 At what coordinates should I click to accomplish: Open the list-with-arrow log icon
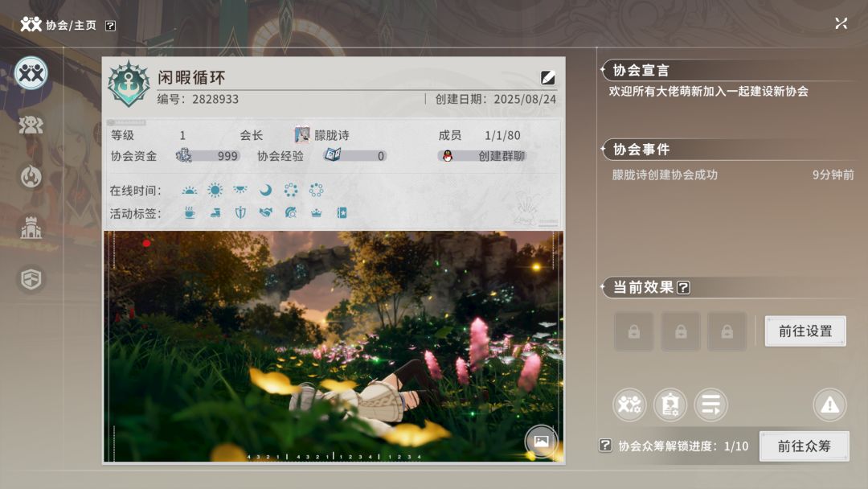click(710, 405)
